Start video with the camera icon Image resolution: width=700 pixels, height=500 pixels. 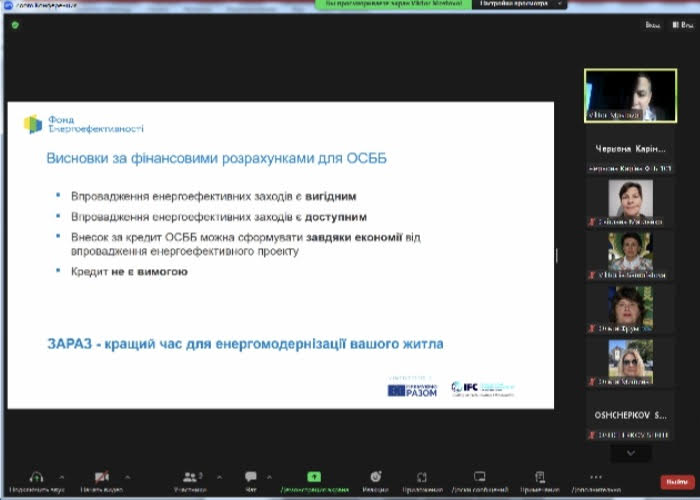[101, 477]
